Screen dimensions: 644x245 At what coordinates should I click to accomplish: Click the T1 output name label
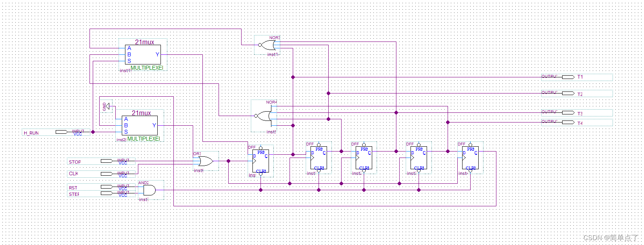tap(580, 77)
